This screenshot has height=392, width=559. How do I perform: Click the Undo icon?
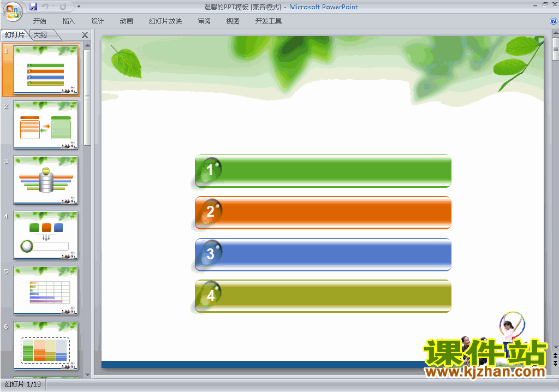[x=45, y=7]
